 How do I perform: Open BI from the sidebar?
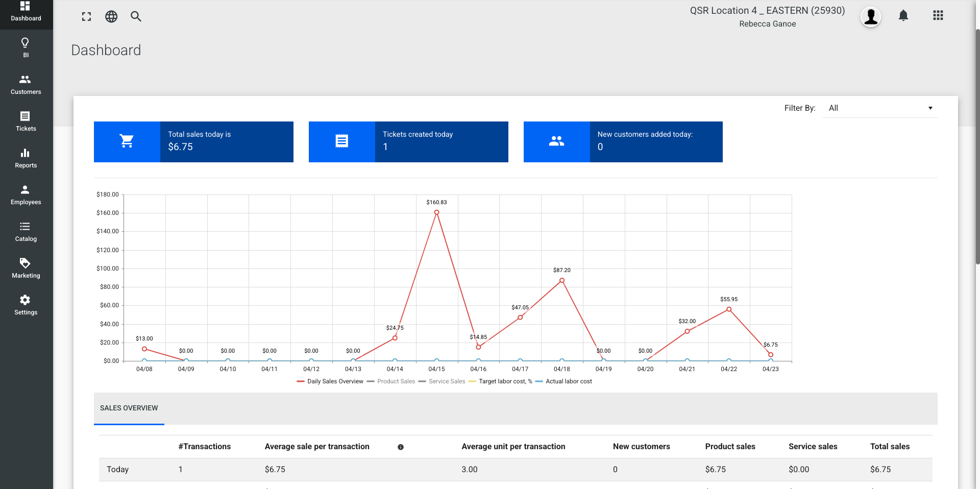coord(26,47)
